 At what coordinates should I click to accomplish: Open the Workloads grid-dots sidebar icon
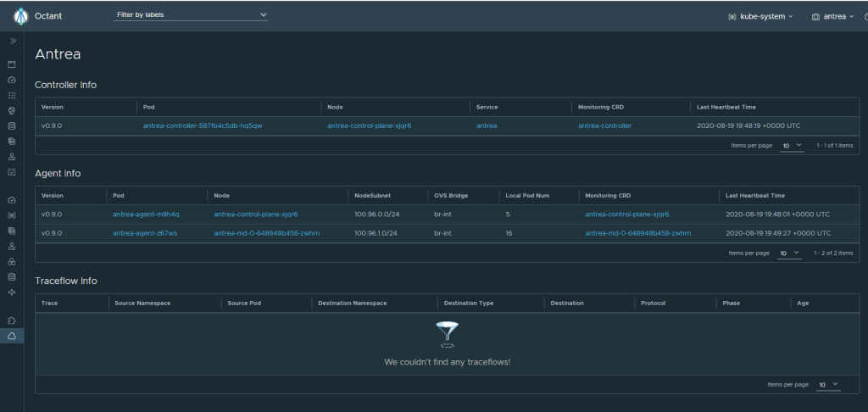(12, 95)
